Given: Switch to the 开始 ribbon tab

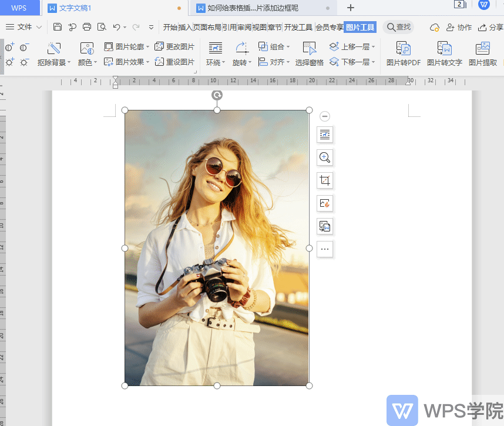Looking at the screenshot, I should [x=170, y=28].
